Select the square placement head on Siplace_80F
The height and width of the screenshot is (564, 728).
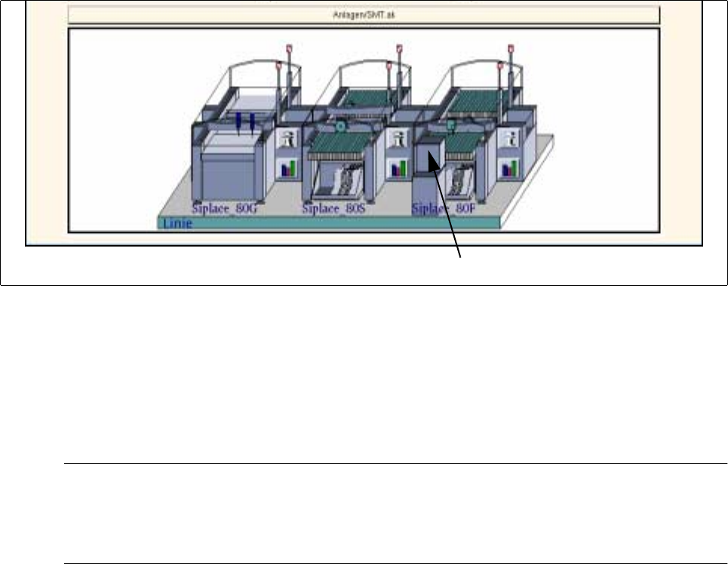(451, 125)
